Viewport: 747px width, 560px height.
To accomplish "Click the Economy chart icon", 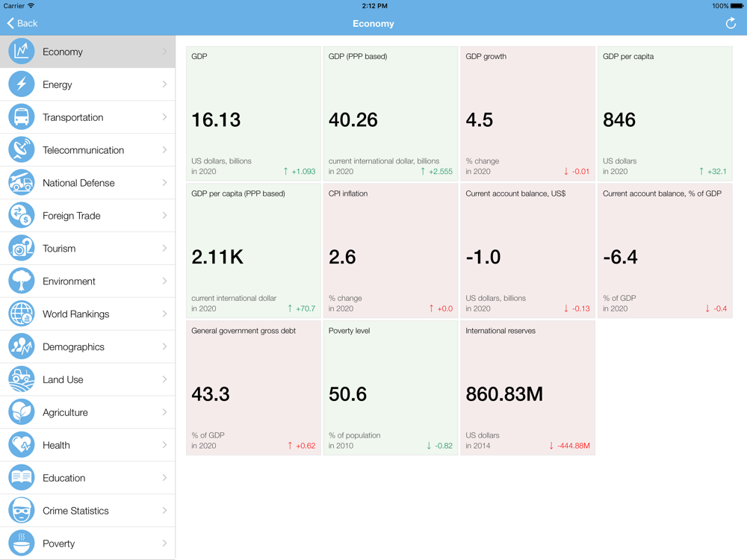I will coord(22,51).
